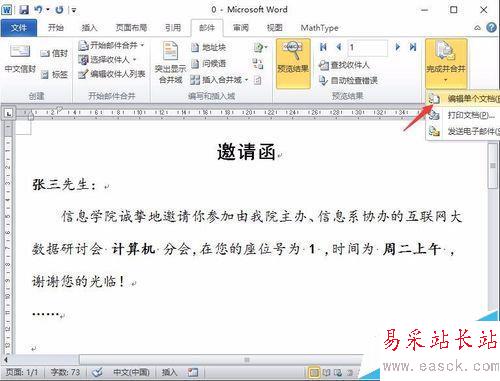The image size is (500, 381).
Task: Choose 打印文档 (Print Documents) menu item
Action: point(464,115)
